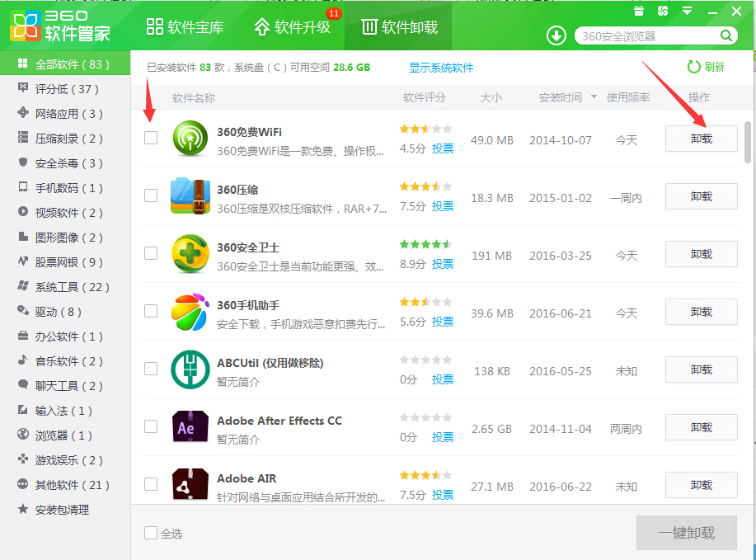Click 投票 link for ABCUtil
Viewport: 756px width, 560px height.
tap(443, 379)
